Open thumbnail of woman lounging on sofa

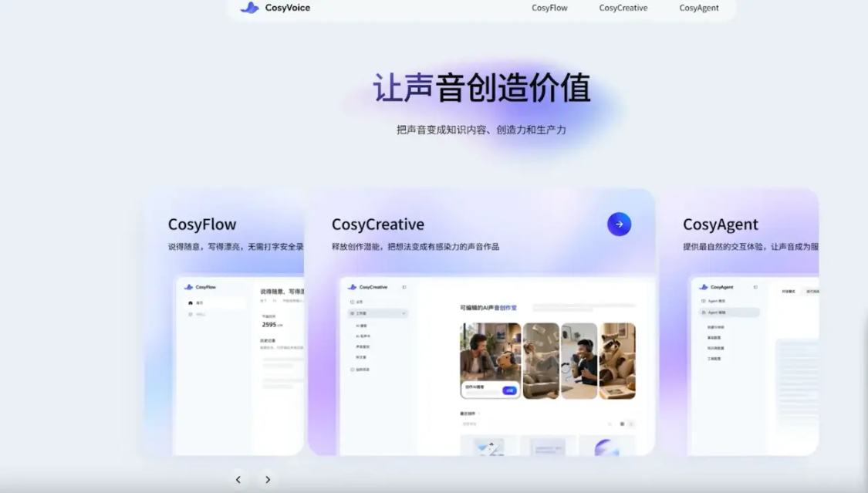541,361
